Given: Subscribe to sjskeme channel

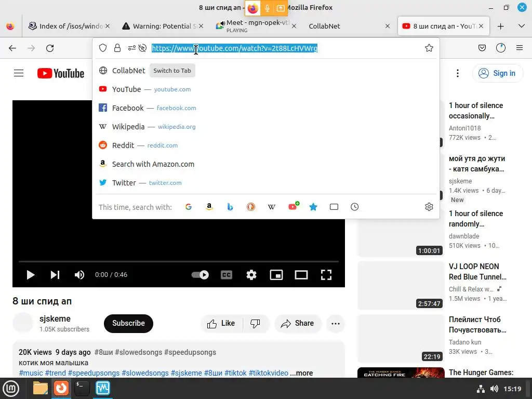Looking at the screenshot, I should 128,323.
